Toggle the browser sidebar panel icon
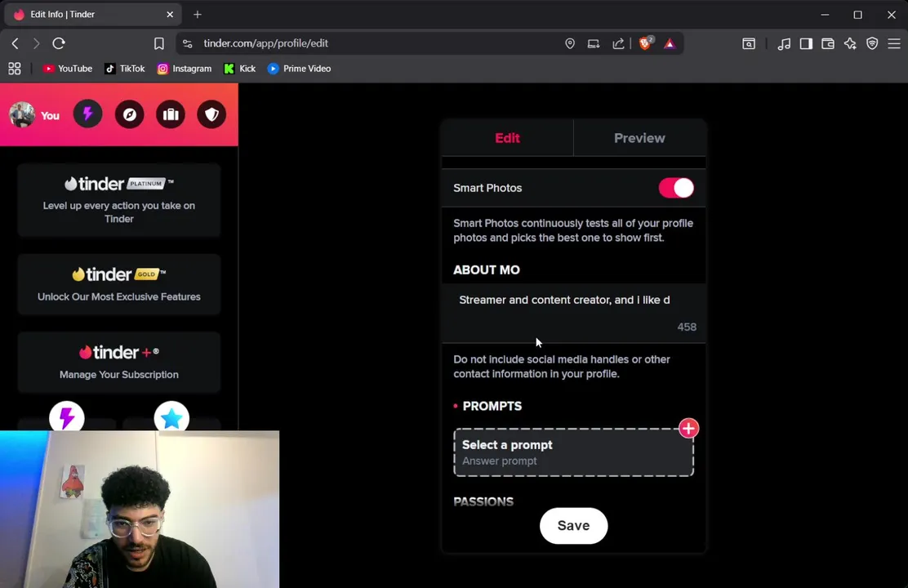Viewport: 908px width, 588px height. [806, 43]
